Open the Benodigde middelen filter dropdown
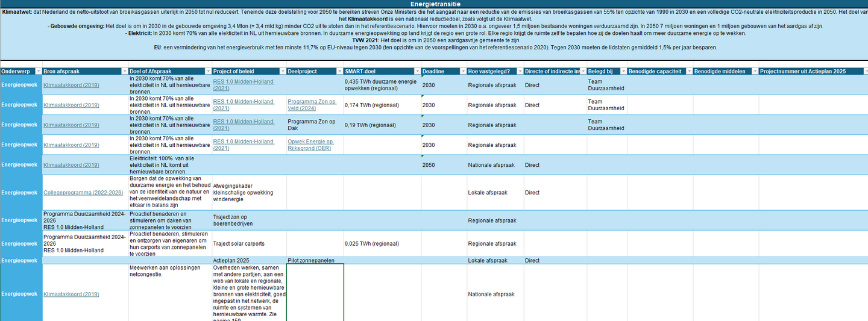Viewport: 868px width, 321px height. [x=753, y=71]
